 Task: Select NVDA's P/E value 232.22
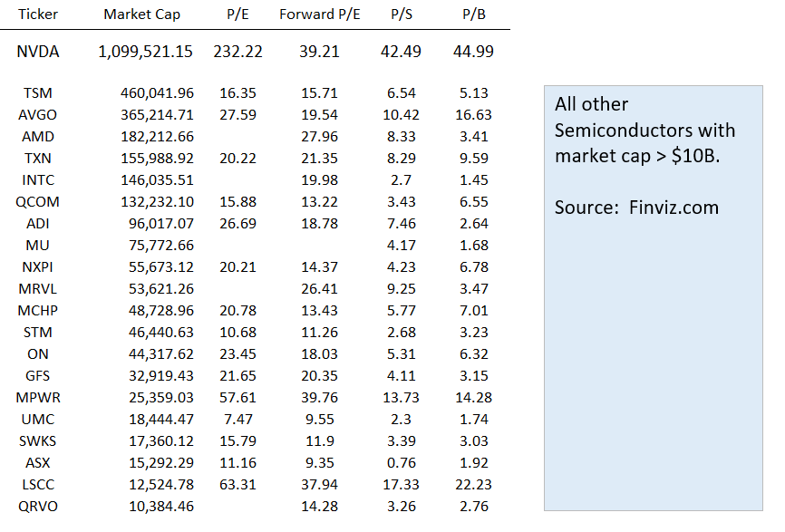tap(237, 52)
